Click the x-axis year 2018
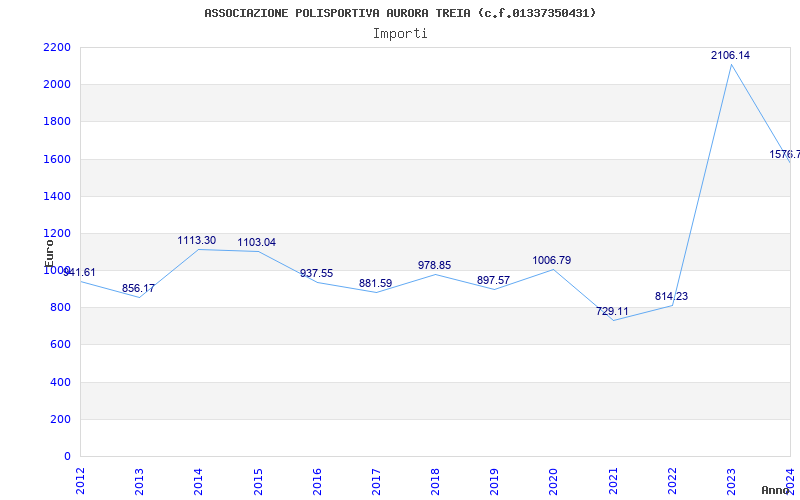800x500 pixels. click(435, 482)
